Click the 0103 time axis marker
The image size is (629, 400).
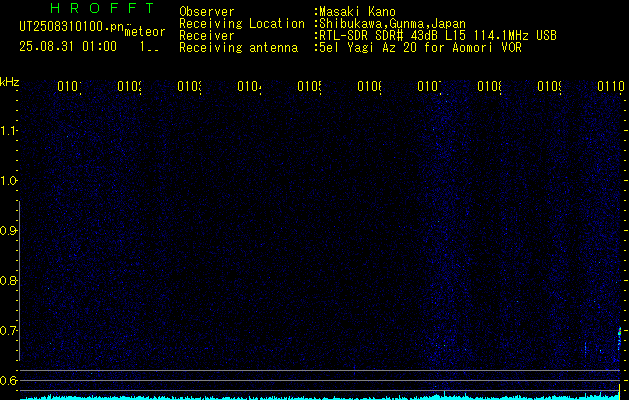pyautogui.click(x=190, y=87)
